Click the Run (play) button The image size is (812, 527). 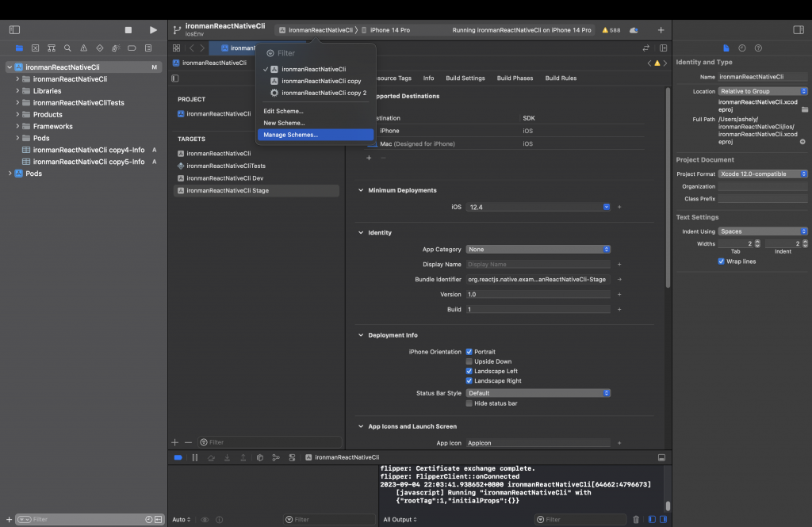click(x=153, y=30)
